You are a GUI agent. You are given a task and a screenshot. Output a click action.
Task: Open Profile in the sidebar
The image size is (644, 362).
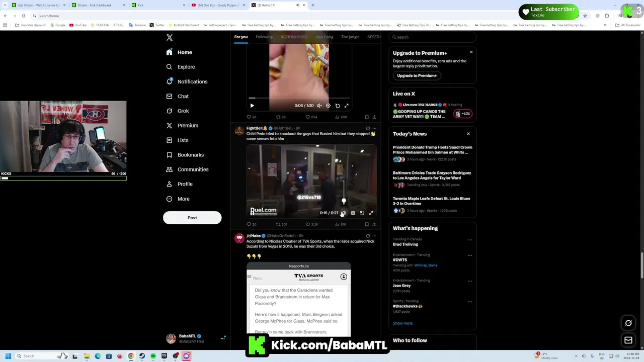click(x=180, y=184)
